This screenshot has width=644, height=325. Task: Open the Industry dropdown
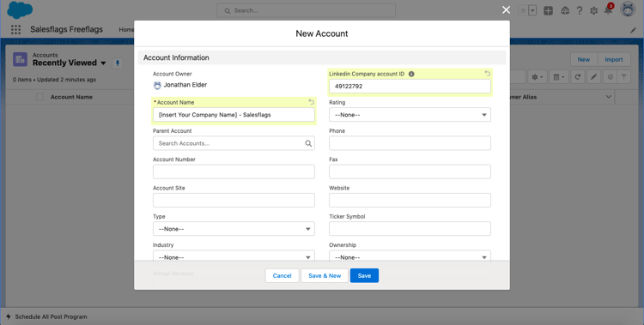click(x=234, y=256)
